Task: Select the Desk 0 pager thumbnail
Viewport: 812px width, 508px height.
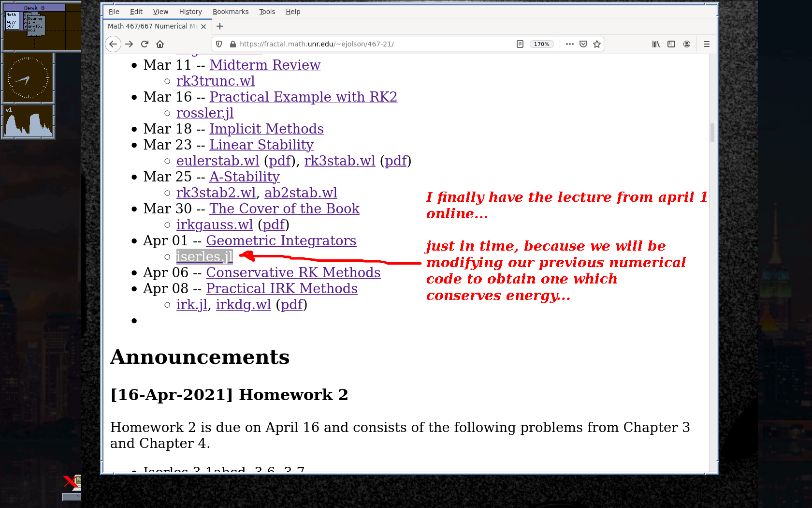Action: tap(34, 27)
